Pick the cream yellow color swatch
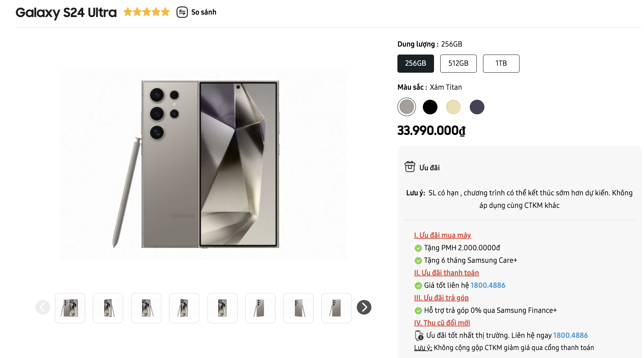This screenshot has height=358, width=644. [x=453, y=107]
